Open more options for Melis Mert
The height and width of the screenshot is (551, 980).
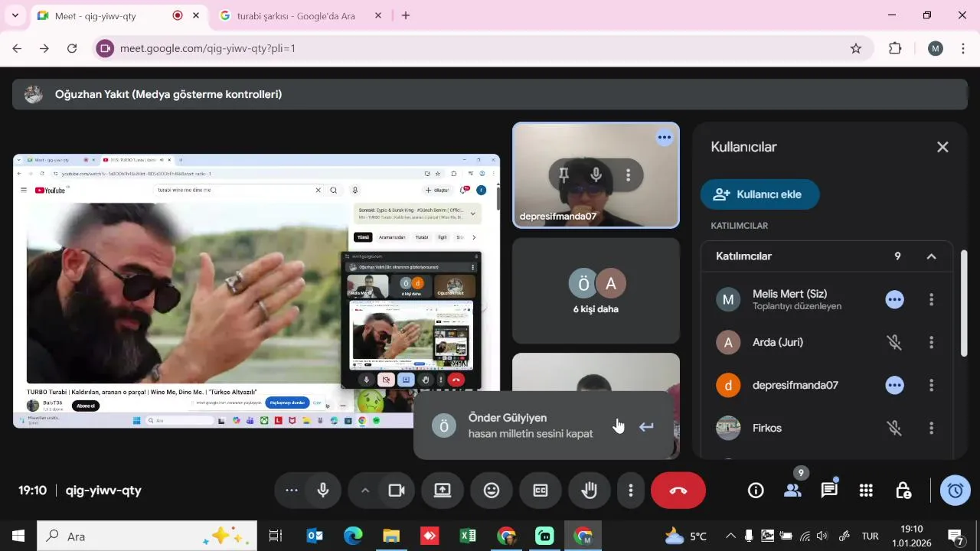click(x=931, y=300)
